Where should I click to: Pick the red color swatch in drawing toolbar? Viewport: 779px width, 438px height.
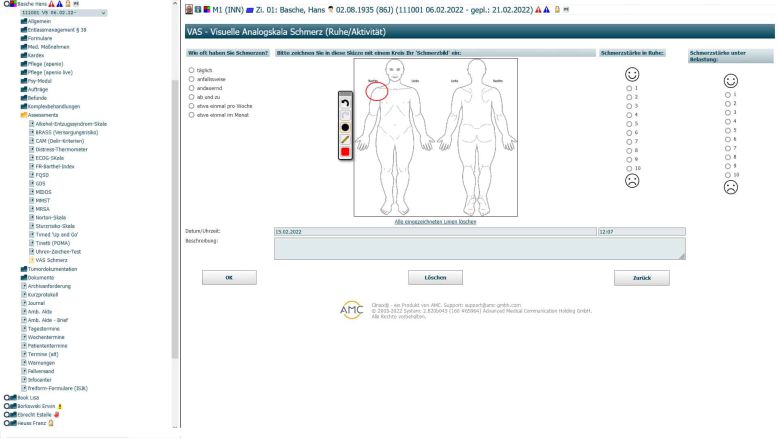tap(345, 152)
